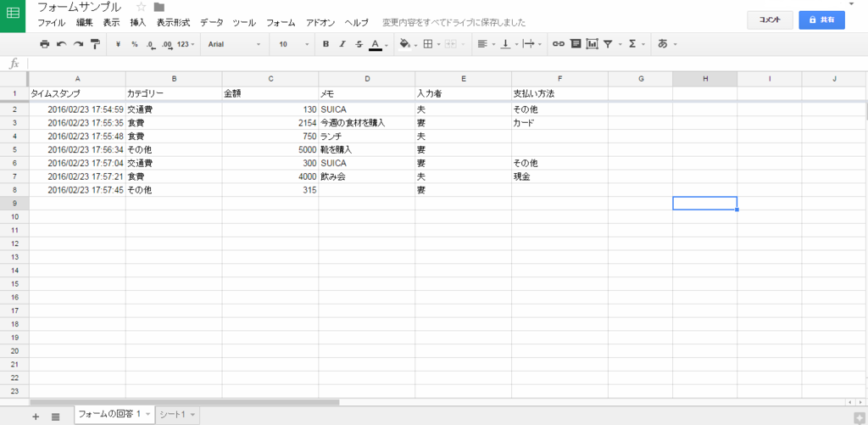The image size is (868, 425).
Task: Open the borders tool
Action: coord(427,44)
